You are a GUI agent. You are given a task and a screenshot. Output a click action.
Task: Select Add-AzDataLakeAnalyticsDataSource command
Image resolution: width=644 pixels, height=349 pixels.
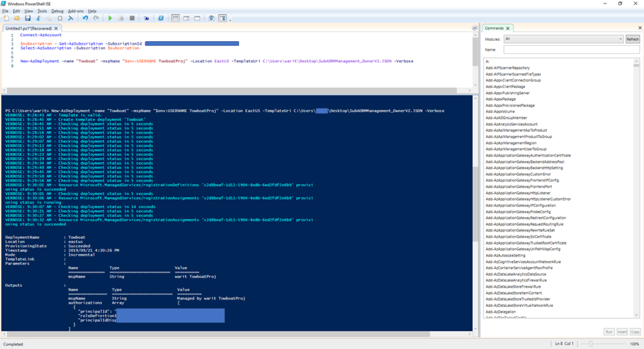click(516, 274)
